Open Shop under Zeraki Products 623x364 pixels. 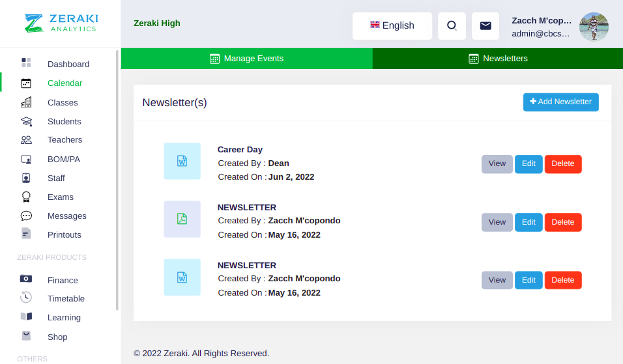(57, 337)
